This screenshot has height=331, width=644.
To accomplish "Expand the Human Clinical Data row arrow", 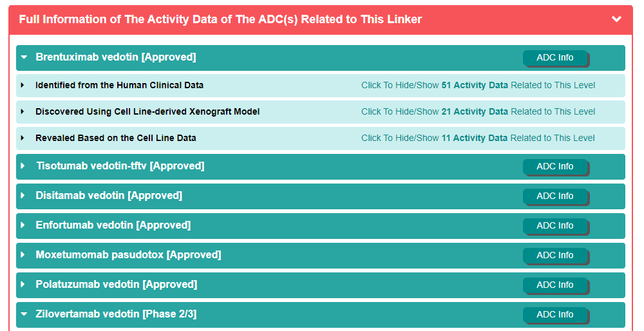I will click(x=23, y=85).
